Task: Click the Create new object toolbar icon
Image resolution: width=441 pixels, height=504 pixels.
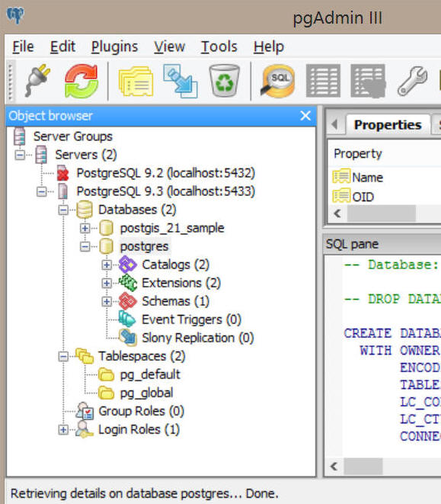Action: [x=181, y=81]
